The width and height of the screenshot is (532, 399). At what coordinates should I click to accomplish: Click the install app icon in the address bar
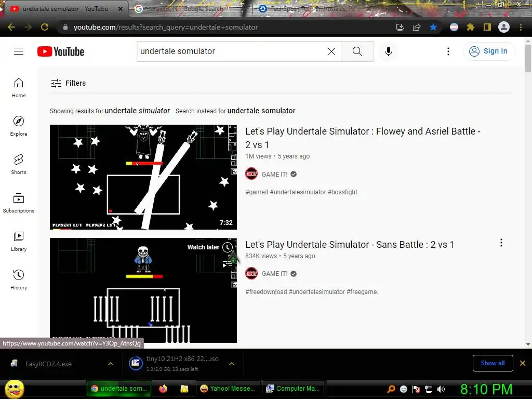click(x=400, y=27)
